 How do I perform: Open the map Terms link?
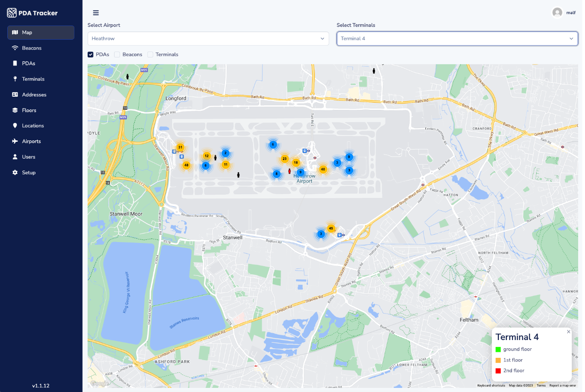(x=541, y=386)
